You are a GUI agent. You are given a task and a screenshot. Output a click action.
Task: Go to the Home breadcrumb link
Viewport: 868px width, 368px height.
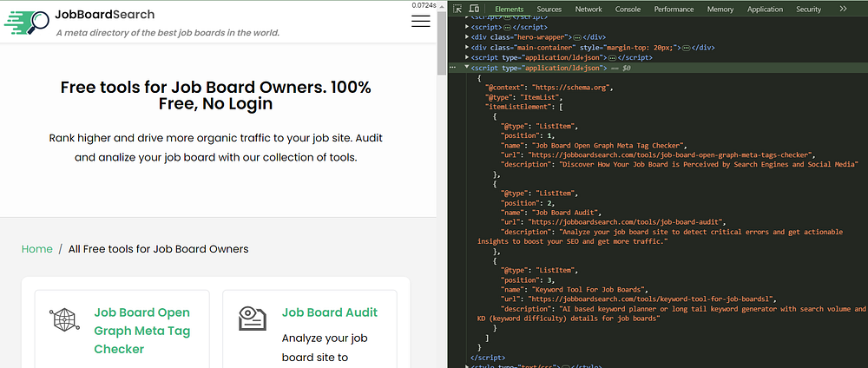[37, 249]
